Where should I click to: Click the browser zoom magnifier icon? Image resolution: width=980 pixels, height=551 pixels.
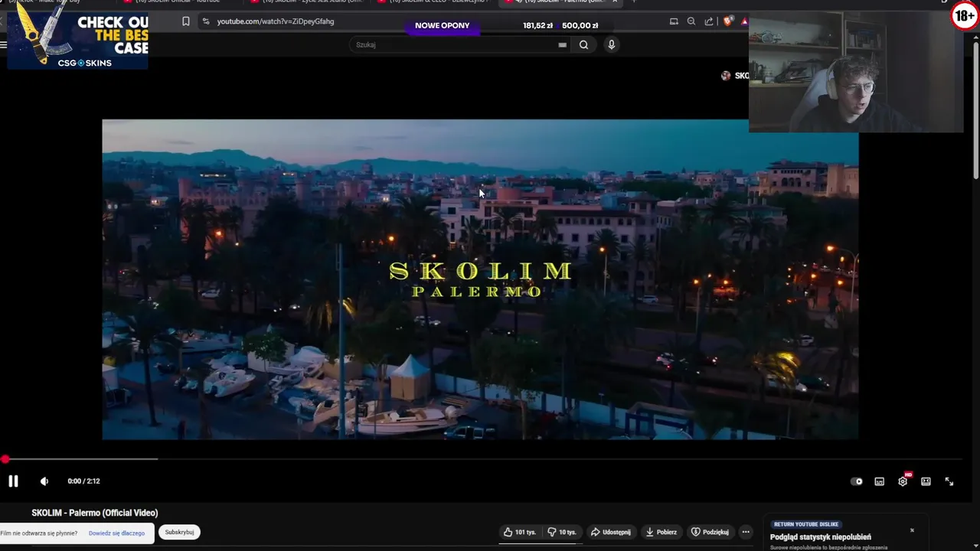[691, 21]
